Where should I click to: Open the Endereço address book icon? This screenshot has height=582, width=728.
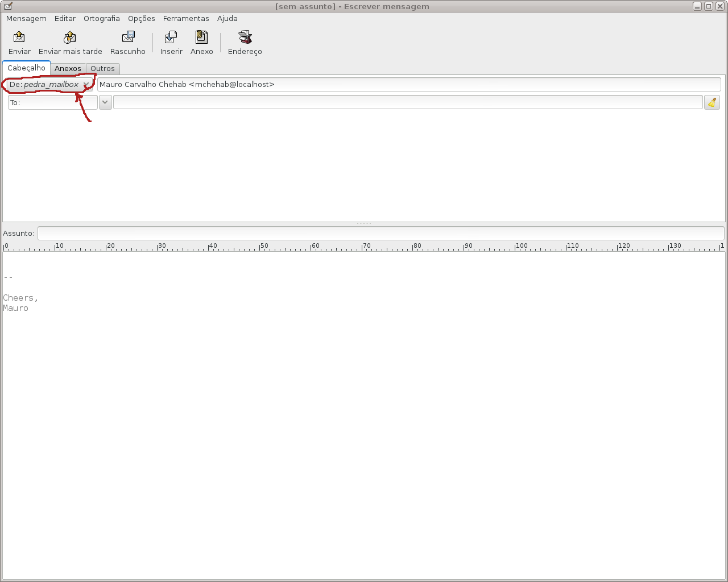click(x=245, y=38)
